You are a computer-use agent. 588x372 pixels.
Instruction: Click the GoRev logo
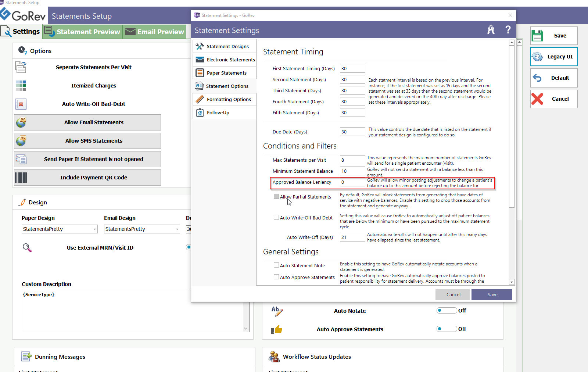pos(23,15)
